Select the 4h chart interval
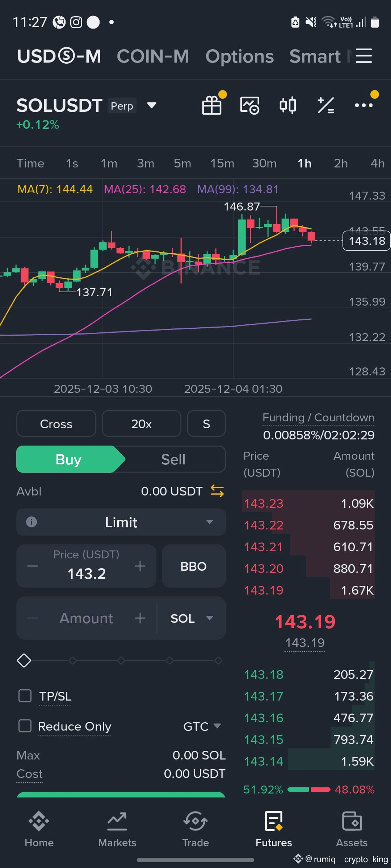The width and height of the screenshot is (391, 868). pyautogui.click(x=378, y=163)
